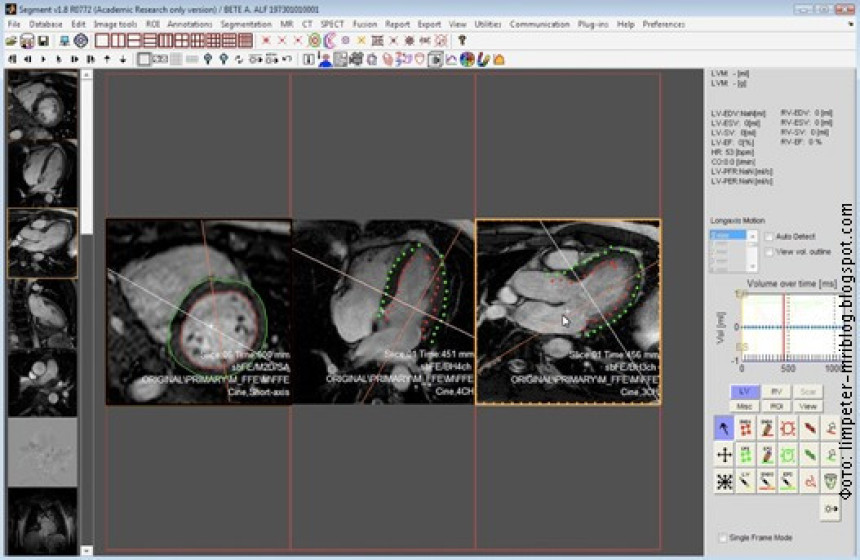Viewport: 860px width, 560px height.
Task: Switch to the RV tool tab
Action: pos(776,392)
